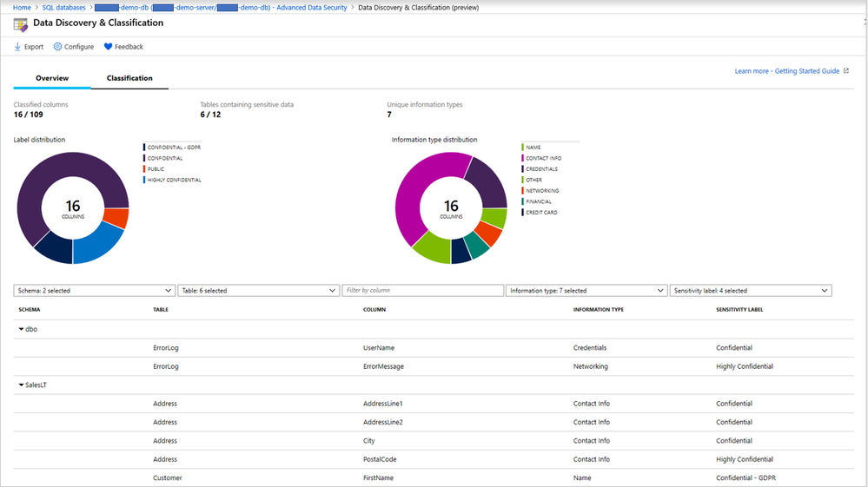This screenshot has height=487, width=868.
Task: Click the Networking legend swatch
Action: (x=522, y=191)
